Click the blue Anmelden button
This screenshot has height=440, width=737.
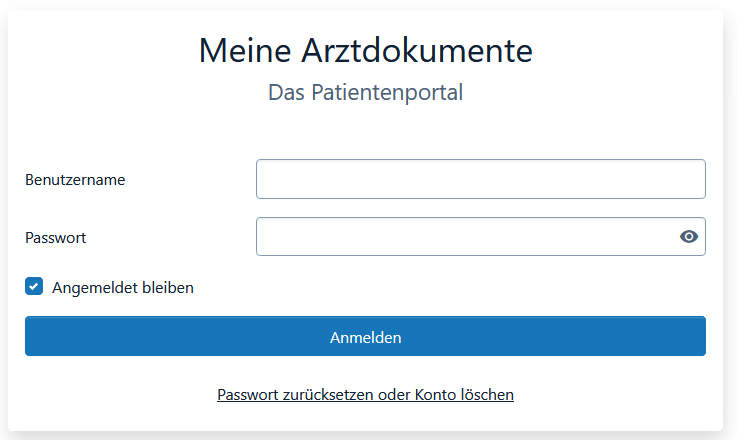coord(365,337)
